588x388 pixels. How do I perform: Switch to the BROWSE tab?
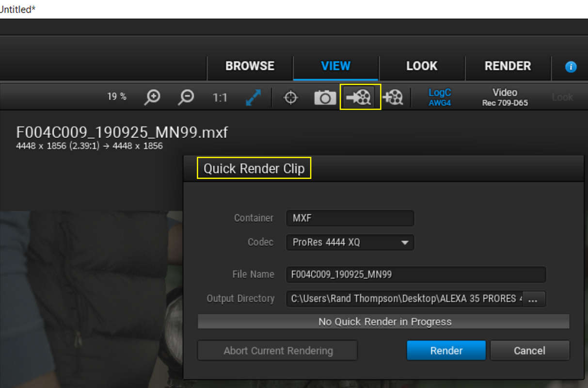tap(250, 66)
